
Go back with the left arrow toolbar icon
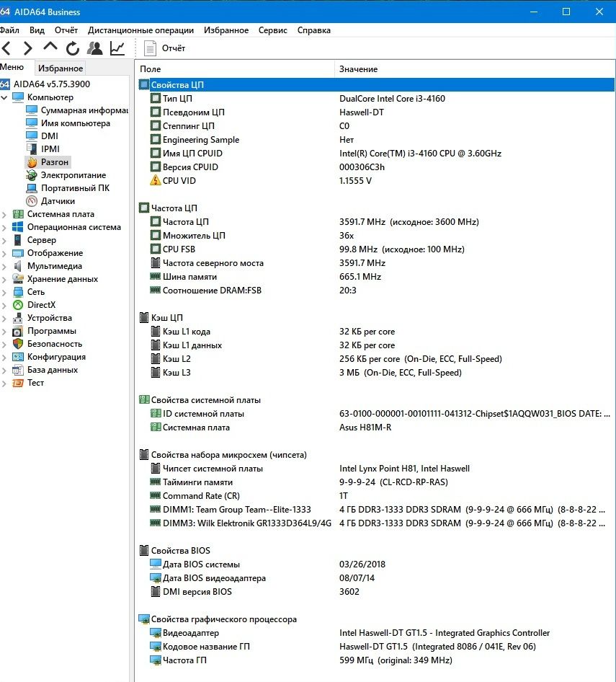[x=6, y=48]
